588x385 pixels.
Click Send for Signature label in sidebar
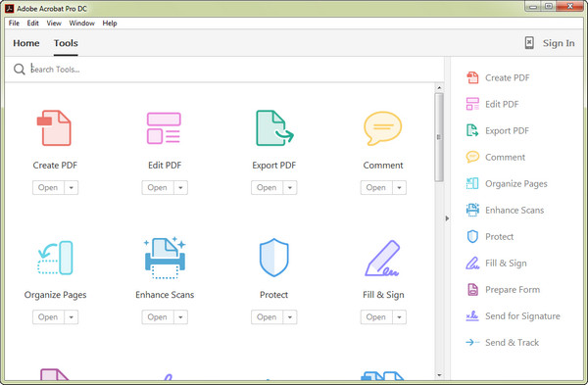[x=522, y=316]
